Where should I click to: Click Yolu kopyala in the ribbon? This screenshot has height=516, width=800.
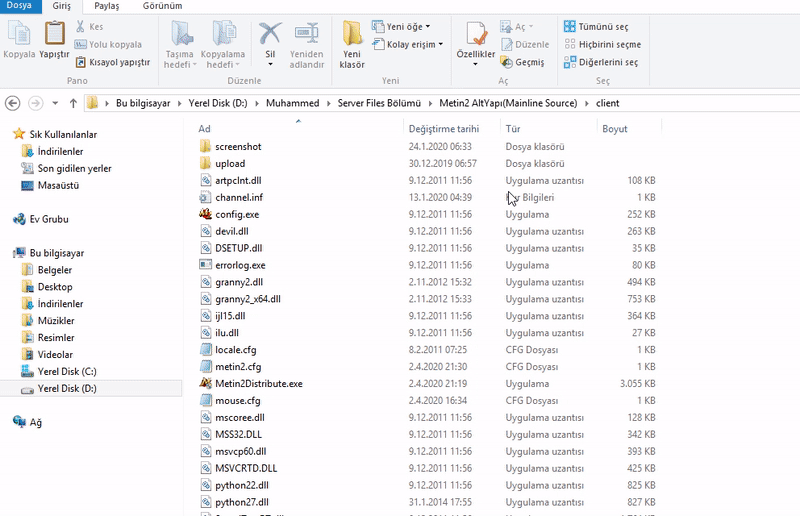pos(108,44)
